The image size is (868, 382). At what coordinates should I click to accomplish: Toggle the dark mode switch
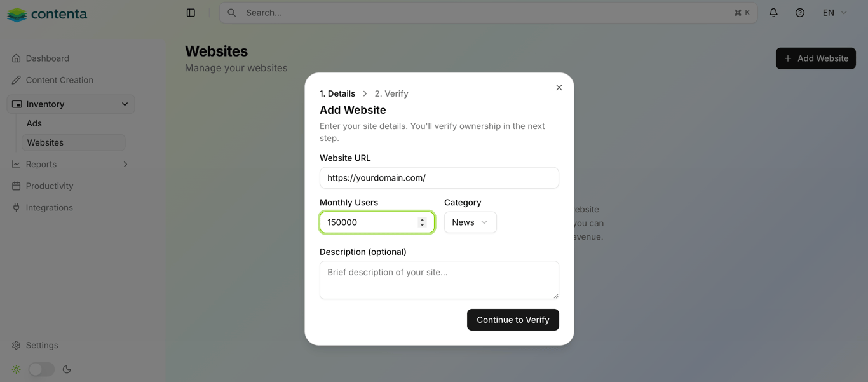[x=41, y=369]
